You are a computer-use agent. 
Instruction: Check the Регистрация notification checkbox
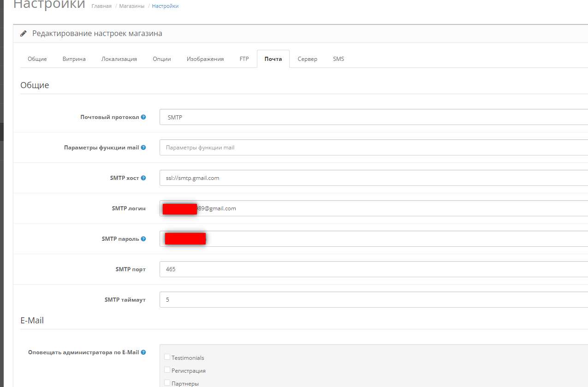[167, 370]
